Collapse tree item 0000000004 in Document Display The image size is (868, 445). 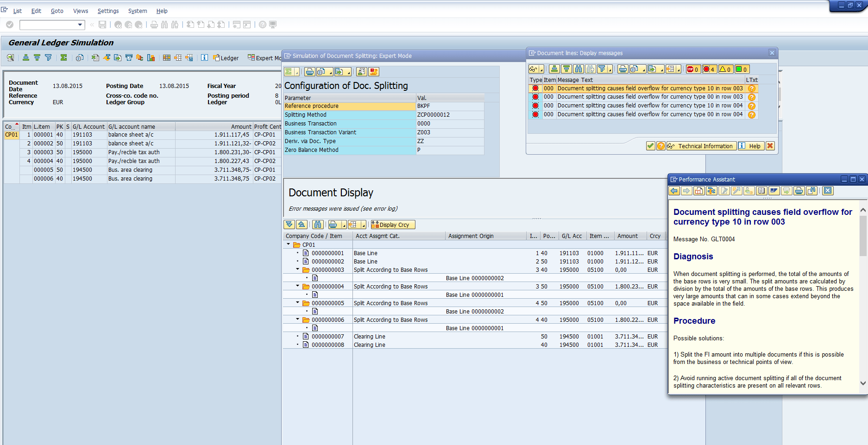[x=298, y=286]
